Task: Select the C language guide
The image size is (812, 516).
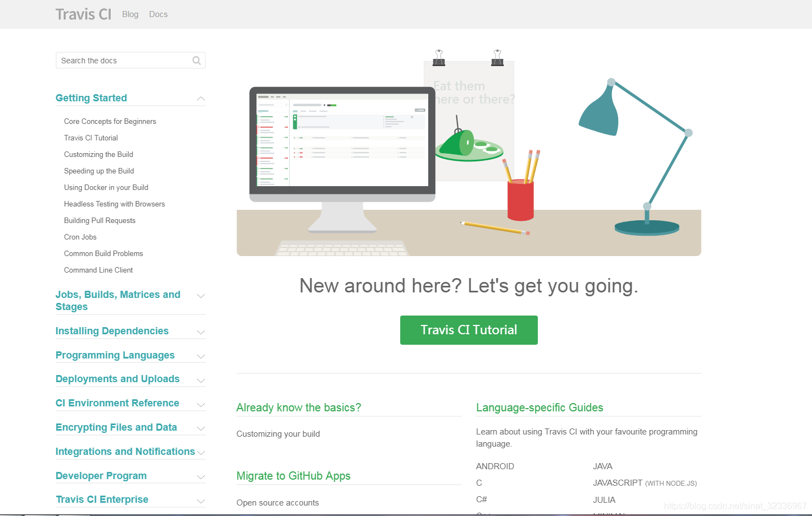Action: (479, 483)
